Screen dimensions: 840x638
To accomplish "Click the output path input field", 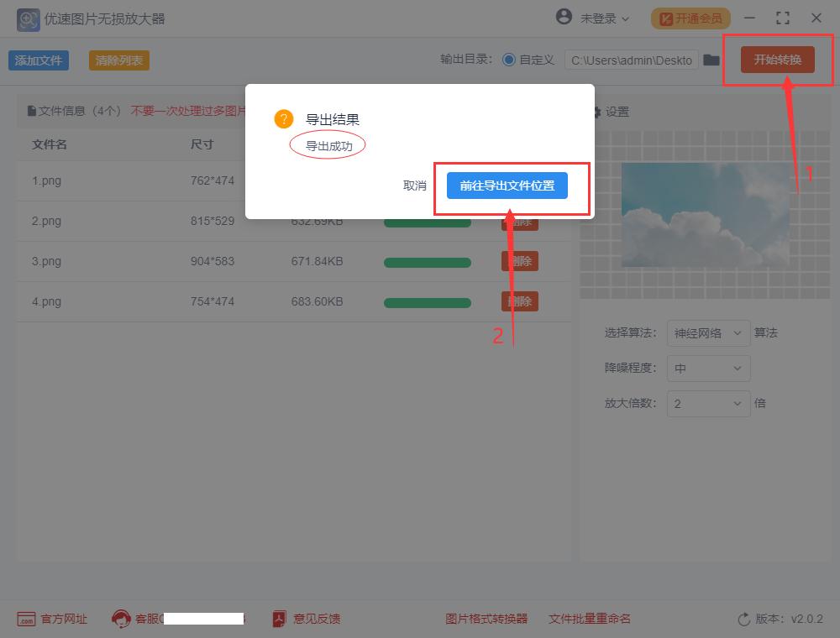I will [632, 60].
